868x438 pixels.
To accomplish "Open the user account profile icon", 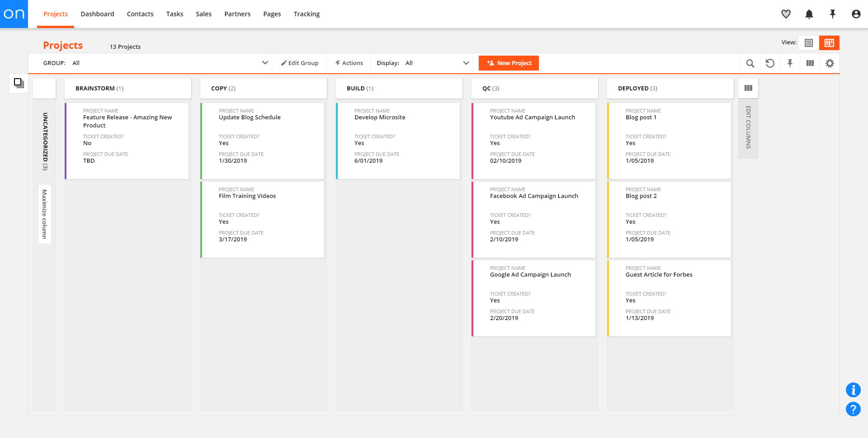I will pyautogui.click(x=856, y=14).
